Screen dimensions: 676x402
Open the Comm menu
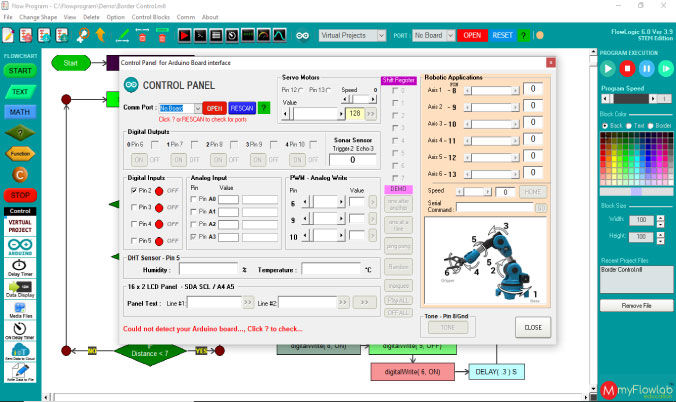tap(185, 17)
